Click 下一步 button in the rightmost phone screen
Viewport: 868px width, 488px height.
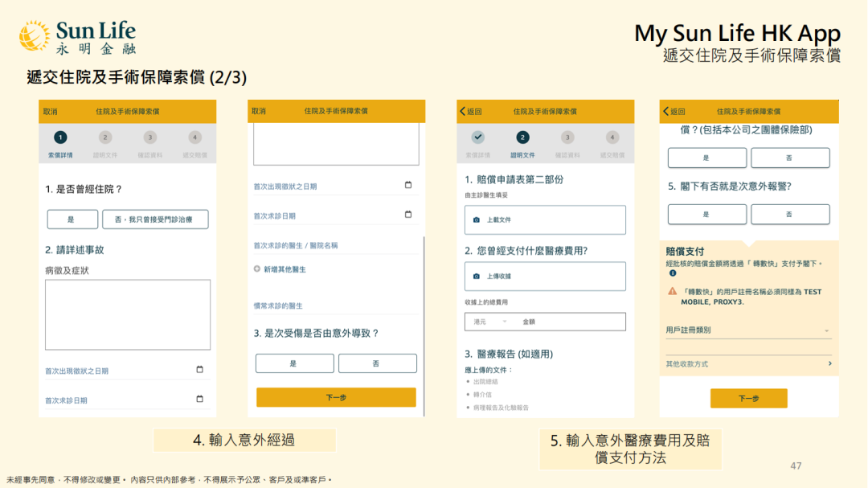[x=748, y=398]
